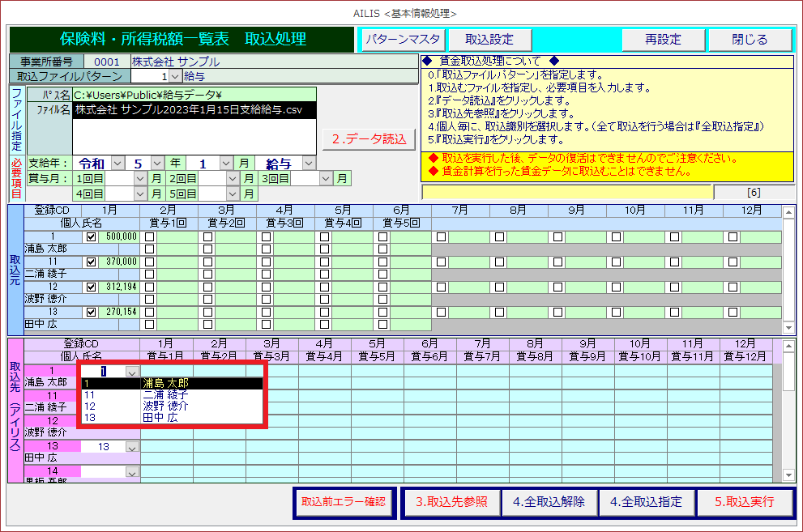Toggle 1月 checkbox for 二浦 綾子
Screen dimensions: 803x532
pyautogui.click(x=91, y=262)
